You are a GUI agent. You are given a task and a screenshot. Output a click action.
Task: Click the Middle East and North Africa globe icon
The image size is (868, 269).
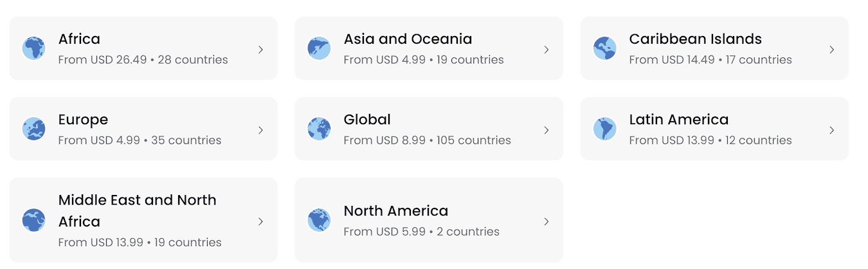click(x=33, y=220)
